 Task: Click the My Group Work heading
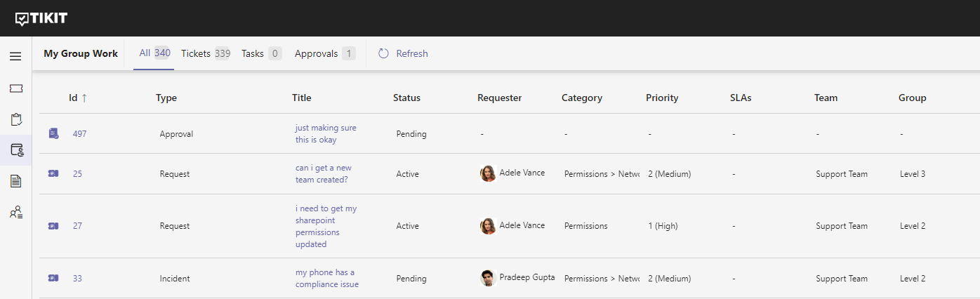click(81, 53)
